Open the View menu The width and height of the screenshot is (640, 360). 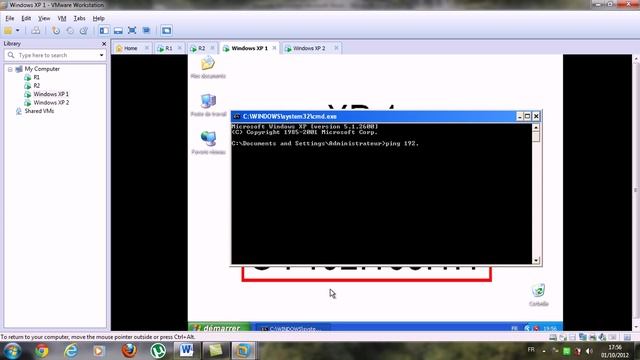click(x=44, y=18)
